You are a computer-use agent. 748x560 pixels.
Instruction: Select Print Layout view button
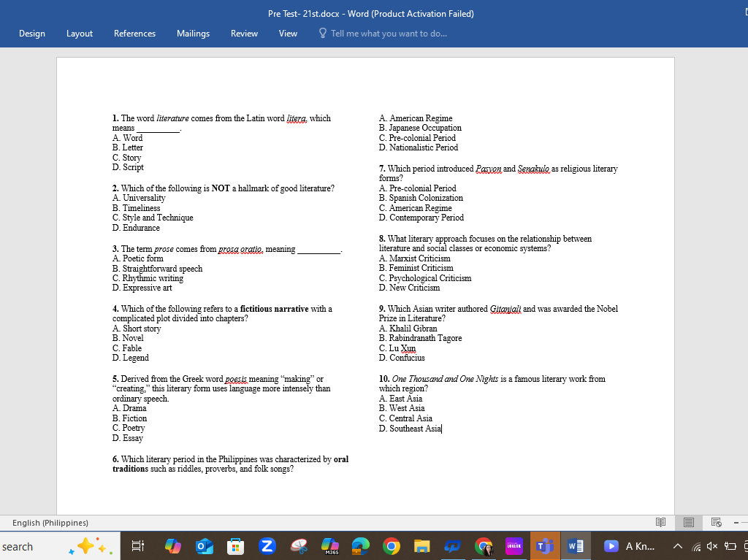coord(688,522)
